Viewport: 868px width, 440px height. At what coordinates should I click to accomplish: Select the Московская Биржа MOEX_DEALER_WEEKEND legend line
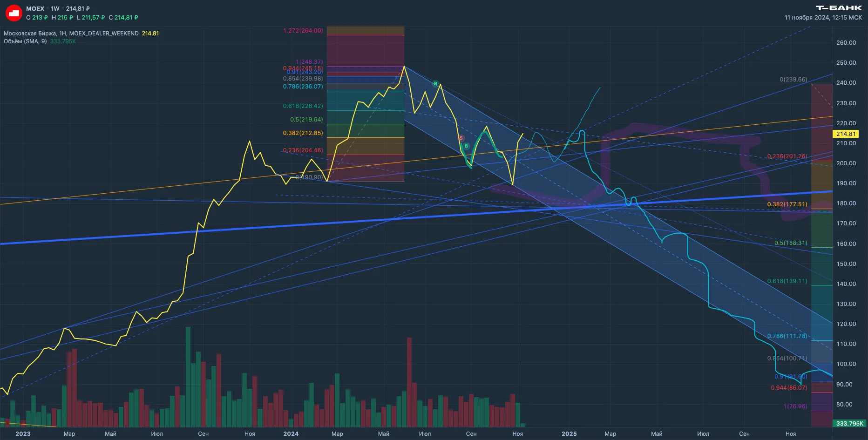pos(81,34)
